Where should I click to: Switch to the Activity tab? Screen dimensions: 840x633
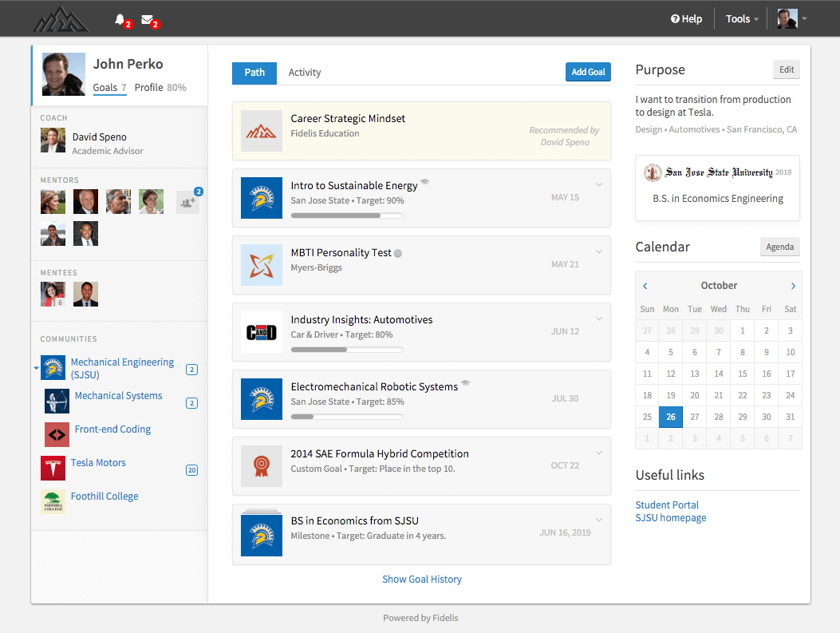click(x=304, y=73)
